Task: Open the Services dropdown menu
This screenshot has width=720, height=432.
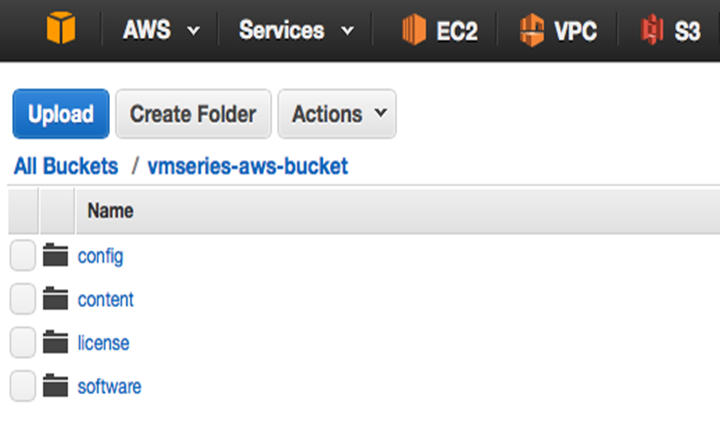Action: 296,31
